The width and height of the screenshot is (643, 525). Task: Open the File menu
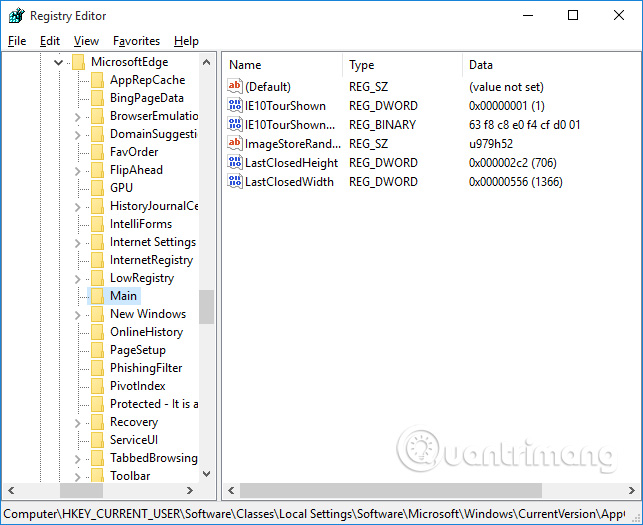(17, 41)
